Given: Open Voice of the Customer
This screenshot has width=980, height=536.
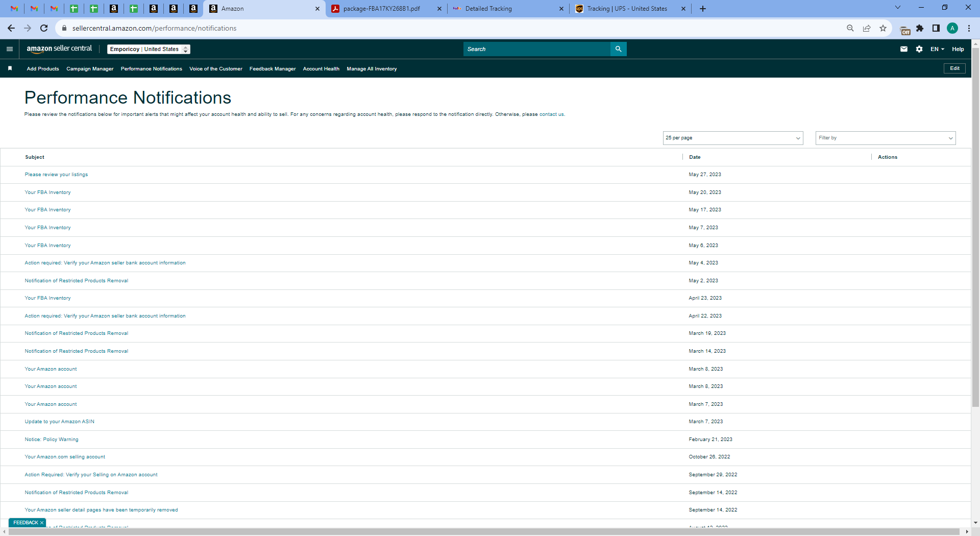Looking at the screenshot, I should [x=216, y=69].
